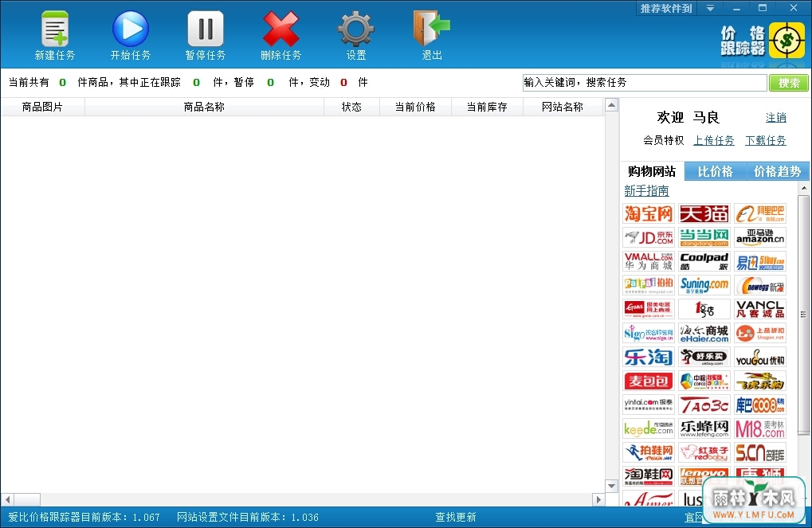
Task: Open the keede.com logo
Action: click(x=649, y=428)
